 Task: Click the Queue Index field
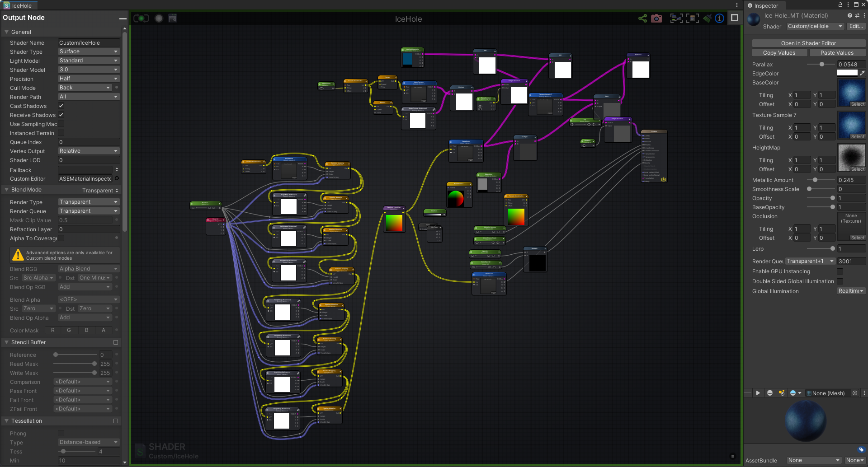[89, 142]
